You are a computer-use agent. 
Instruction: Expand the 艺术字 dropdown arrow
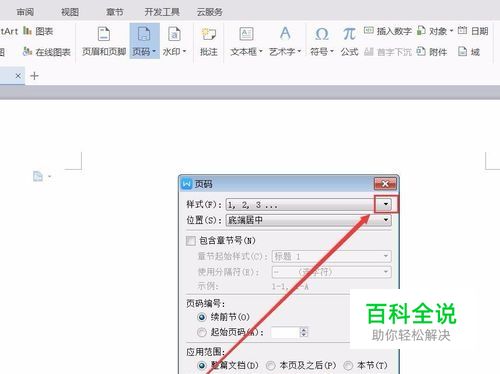coord(299,52)
